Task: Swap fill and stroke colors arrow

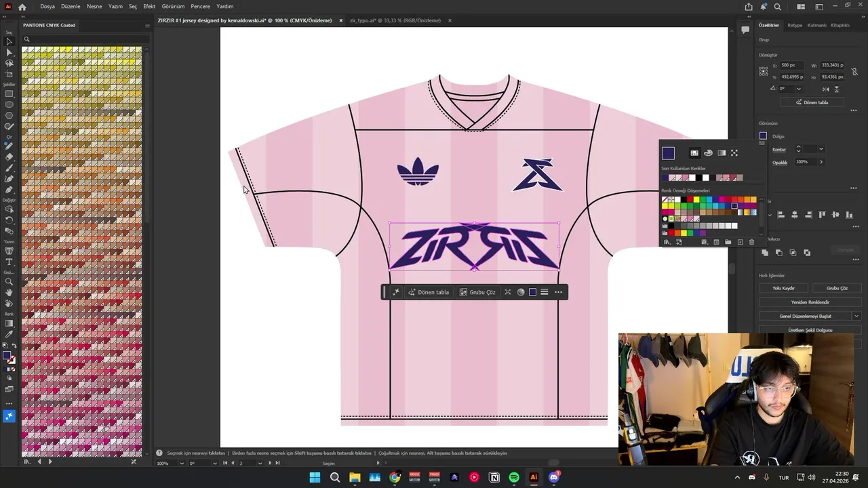Action: pyautogui.click(x=14, y=346)
